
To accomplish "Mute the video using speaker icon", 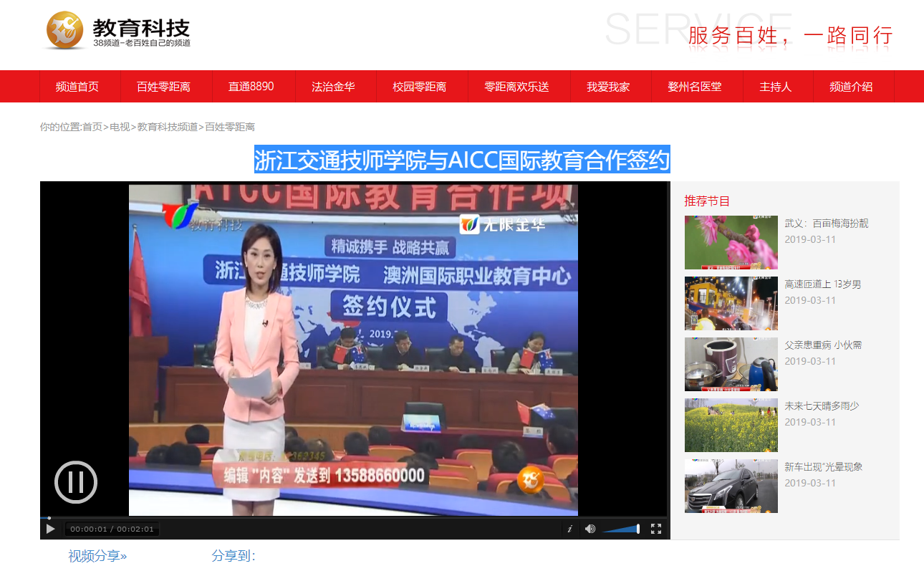I will (590, 529).
